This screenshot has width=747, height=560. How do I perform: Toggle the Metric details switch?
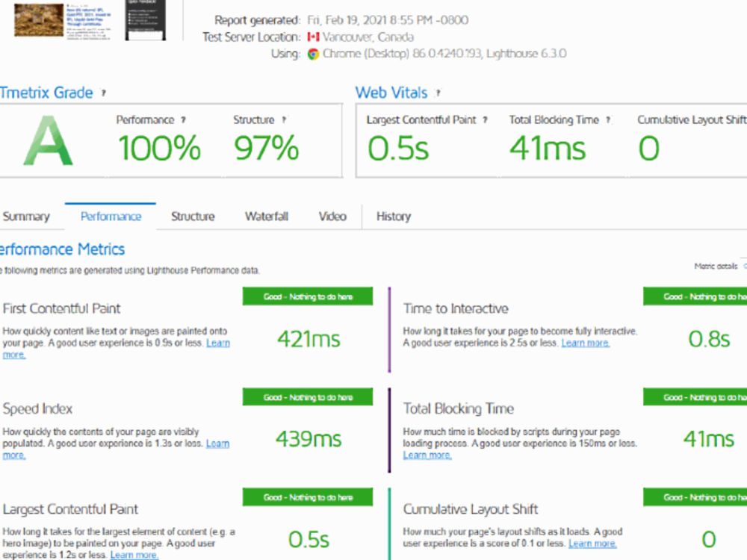[x=745, y=267]
